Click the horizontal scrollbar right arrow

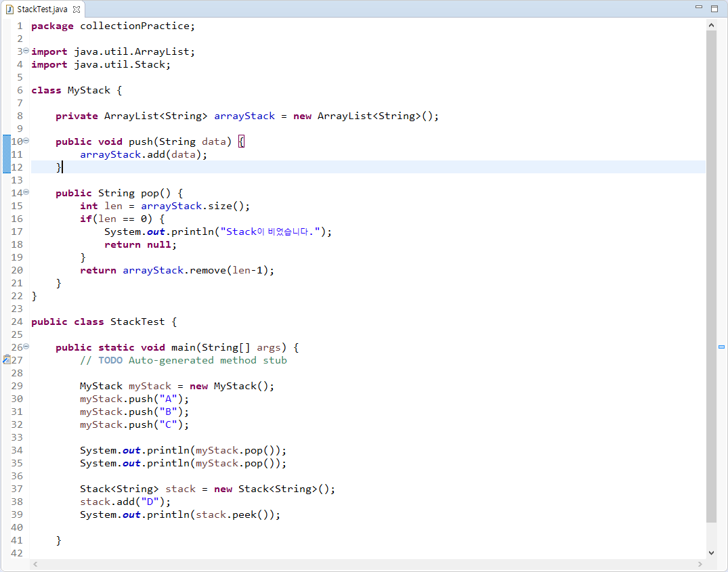[700, 564]
